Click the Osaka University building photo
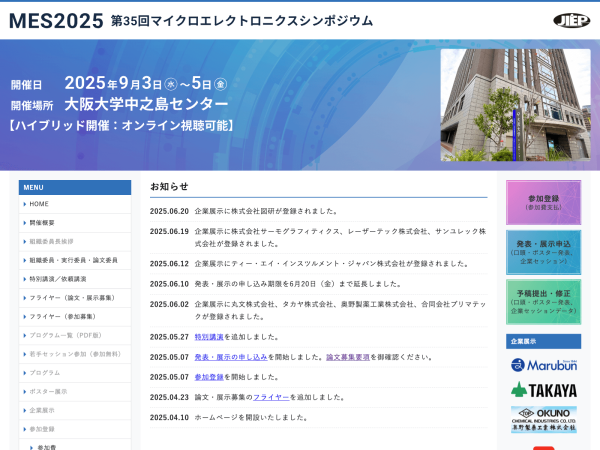The height and width of the screenshot is (450, 600). pyautogui.click(x=515, y=105)
